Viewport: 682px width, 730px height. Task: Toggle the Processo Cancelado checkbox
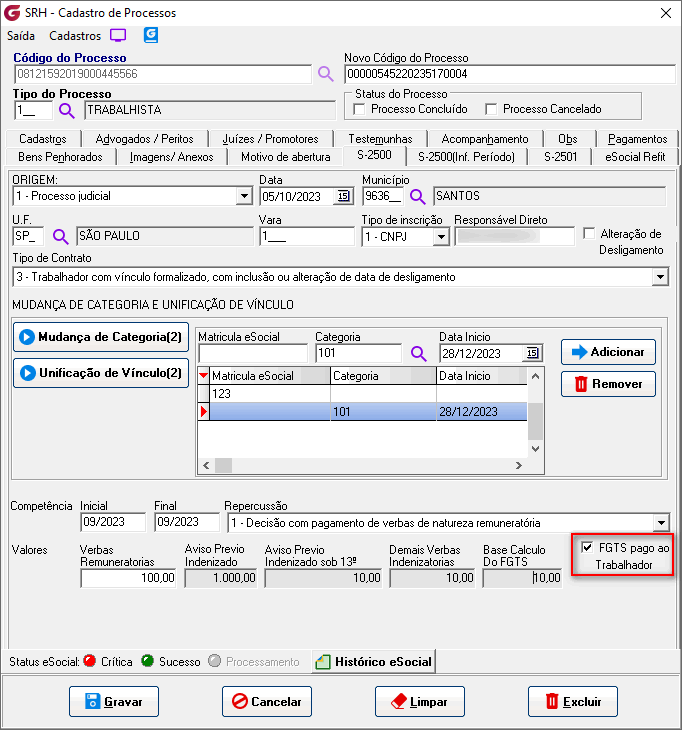(x=491, y=109)
